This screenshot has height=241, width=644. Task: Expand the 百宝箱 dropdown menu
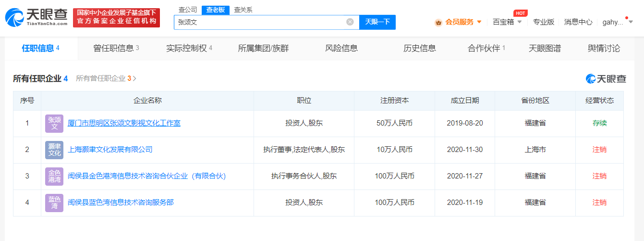(519, 22)
